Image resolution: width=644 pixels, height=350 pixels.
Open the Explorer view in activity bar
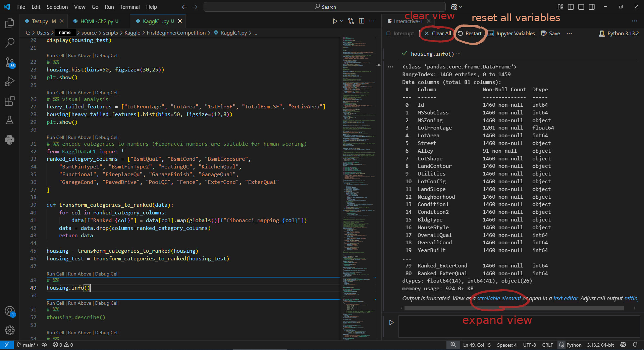pyautogui.click(x=10, y=23)
